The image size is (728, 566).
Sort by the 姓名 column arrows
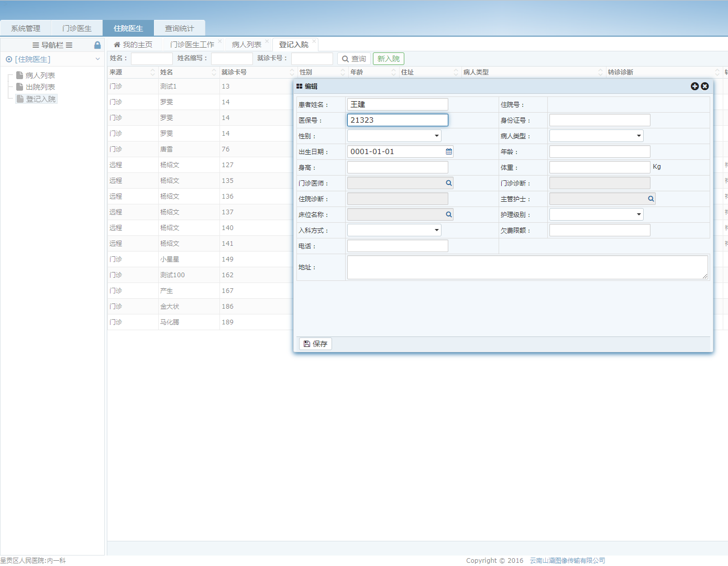click(x=214, y=72)
